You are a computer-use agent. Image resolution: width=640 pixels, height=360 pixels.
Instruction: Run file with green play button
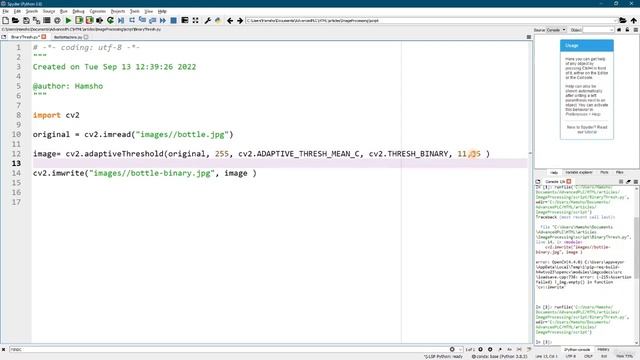pyautogui.click(x=69, y=20)
